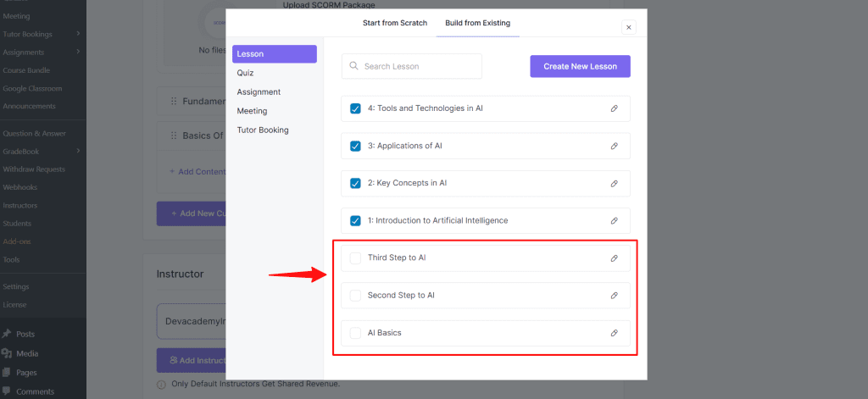Expand Tutor Bookings submenu arrow
This screenshot has height=399, width=868.
pyautogui.click(x=78, y=34)
